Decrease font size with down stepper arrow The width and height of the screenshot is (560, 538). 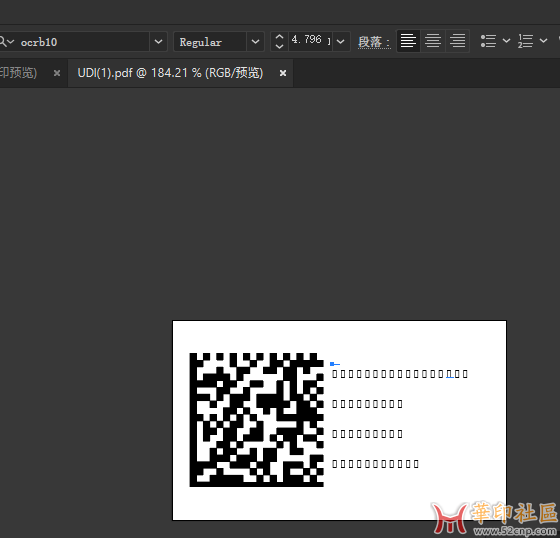tap(280, 47)
